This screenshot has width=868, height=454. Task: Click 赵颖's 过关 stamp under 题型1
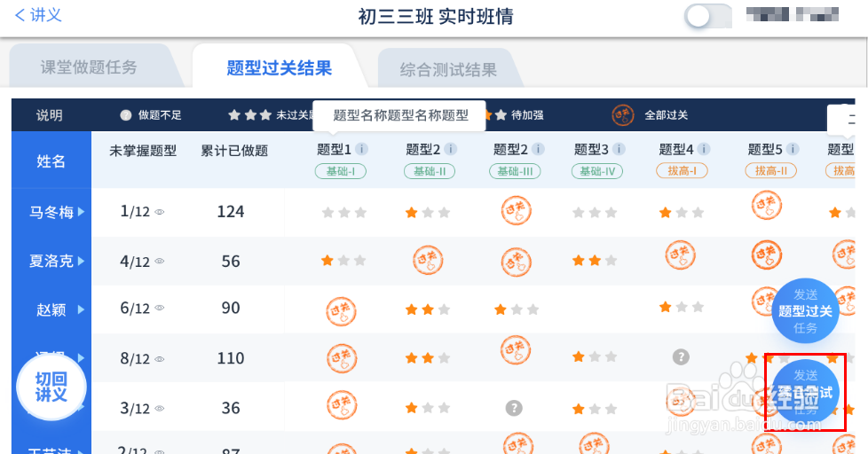(x=342, y=309)
